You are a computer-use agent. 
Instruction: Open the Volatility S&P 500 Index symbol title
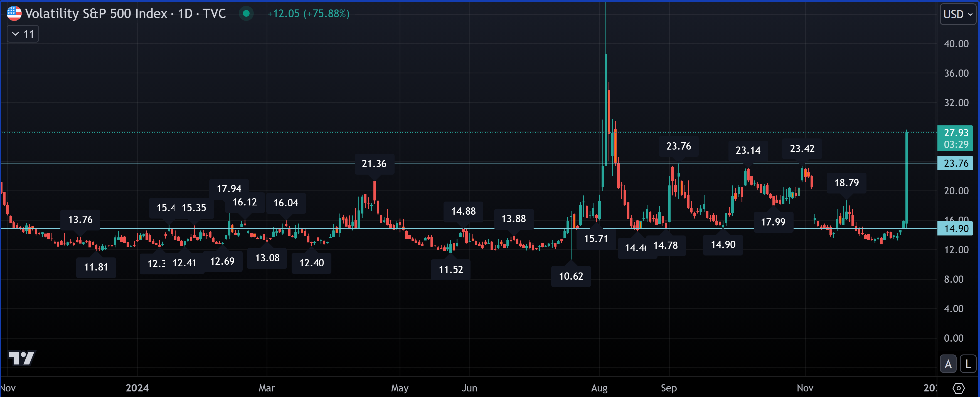click(x=125, y=14)
